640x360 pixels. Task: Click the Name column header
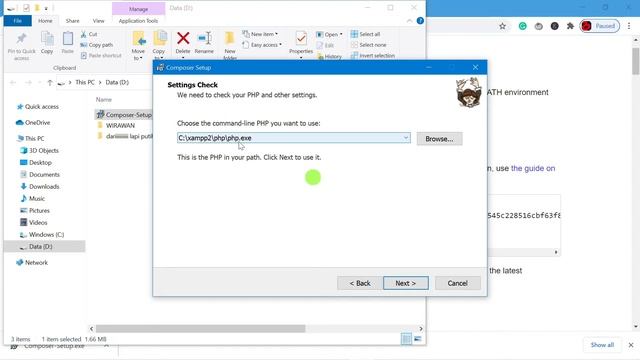pos(104,100)
